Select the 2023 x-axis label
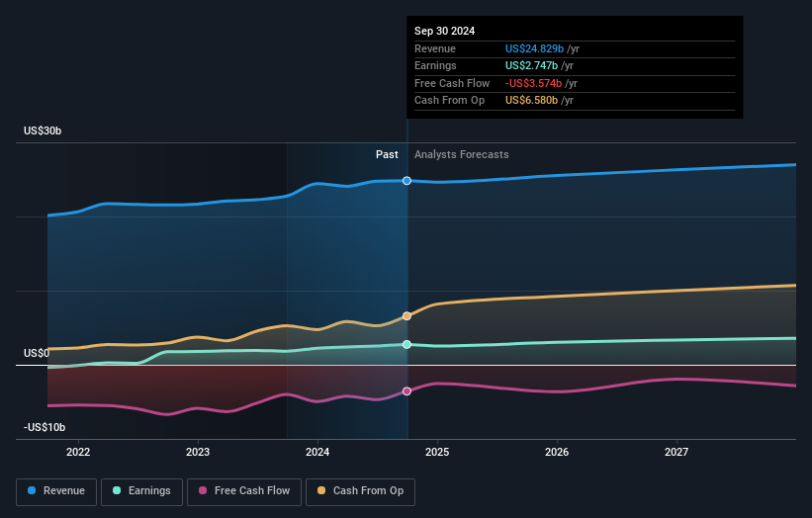The height and width of the screenshot is (518, 812). 198,453
